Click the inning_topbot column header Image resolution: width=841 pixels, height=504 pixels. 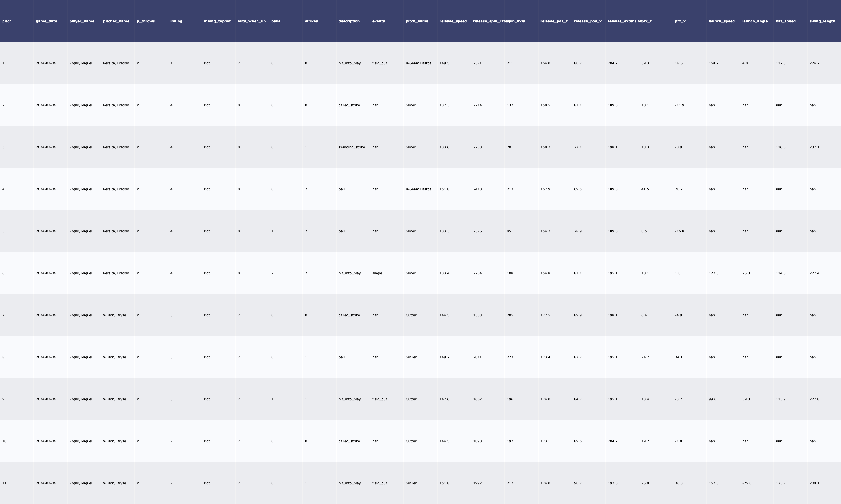217,21
